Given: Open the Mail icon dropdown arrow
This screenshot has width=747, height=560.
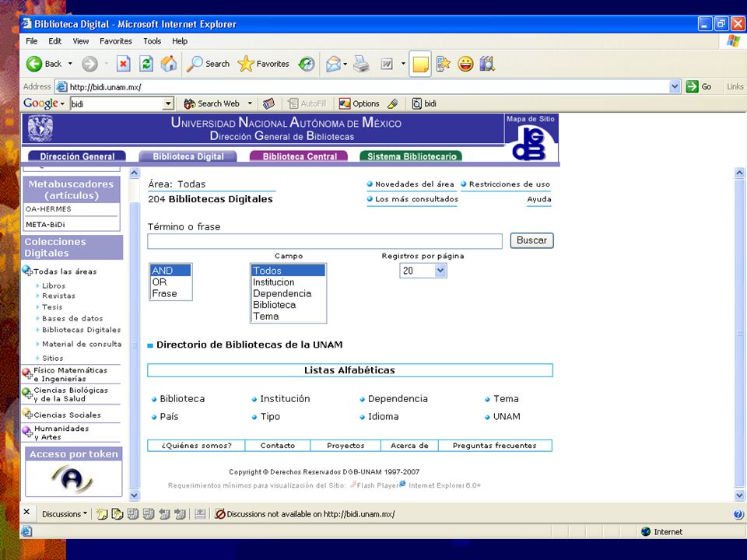Looking at the screenshot, I should [x=345, y=64].
